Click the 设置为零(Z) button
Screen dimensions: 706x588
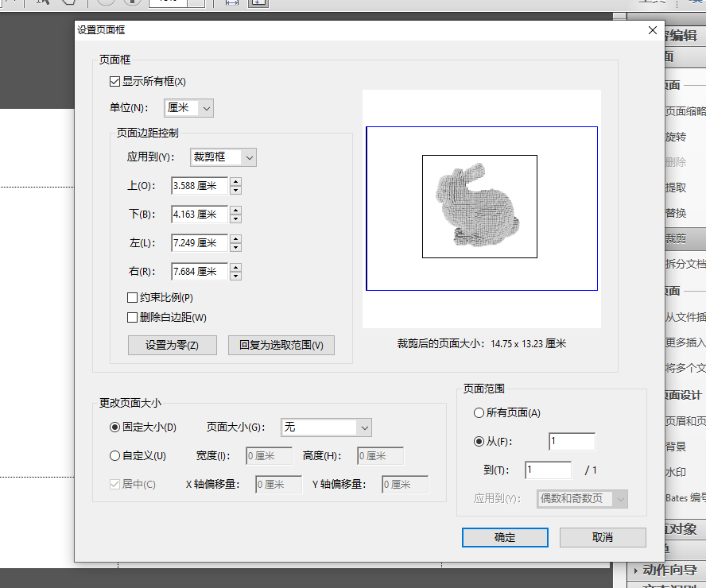173,346
